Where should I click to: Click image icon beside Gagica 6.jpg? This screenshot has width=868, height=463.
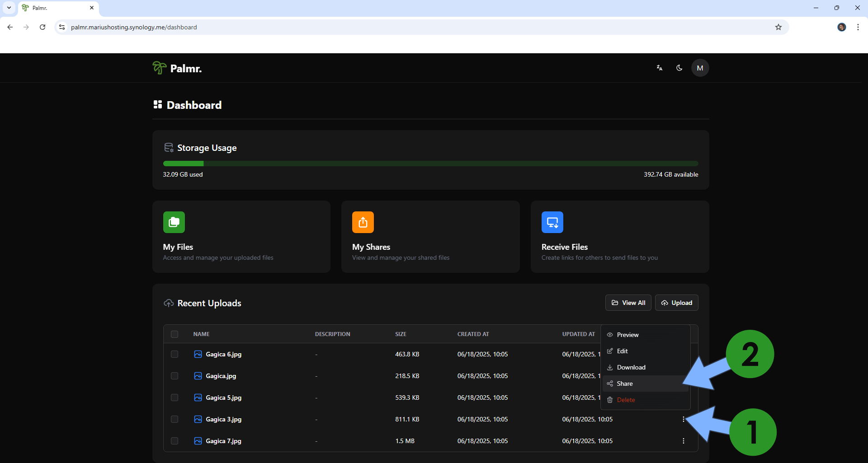coord(198,354)
